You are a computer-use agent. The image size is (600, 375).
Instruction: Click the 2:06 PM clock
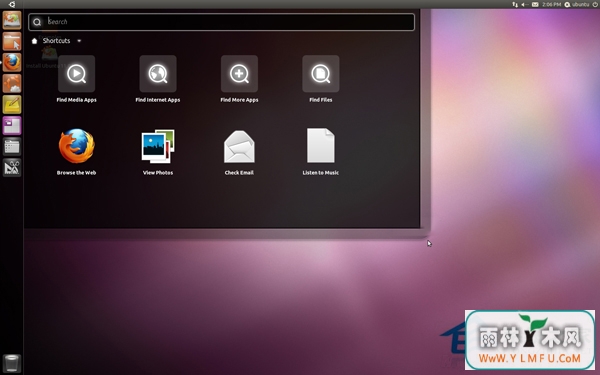coord(551,5)
